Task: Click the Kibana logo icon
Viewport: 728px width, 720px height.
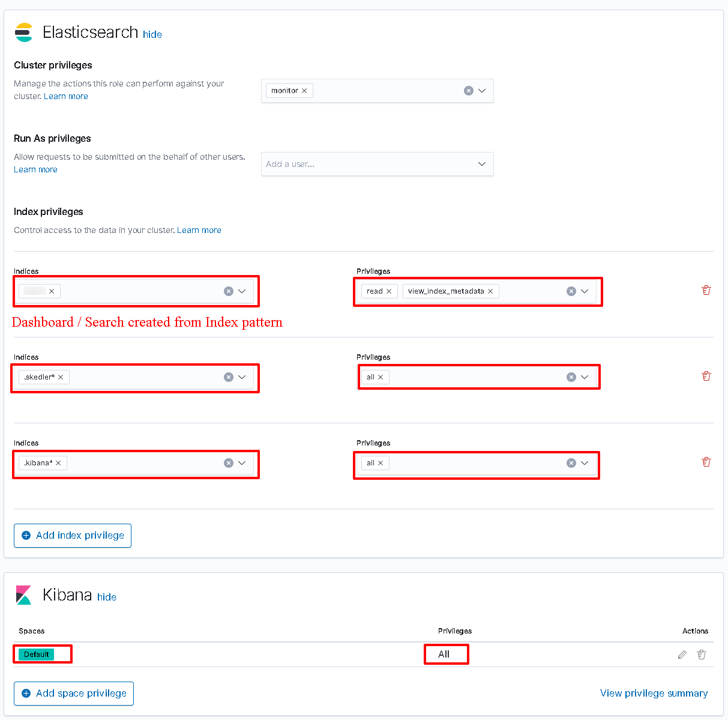Action: [23, 595]
